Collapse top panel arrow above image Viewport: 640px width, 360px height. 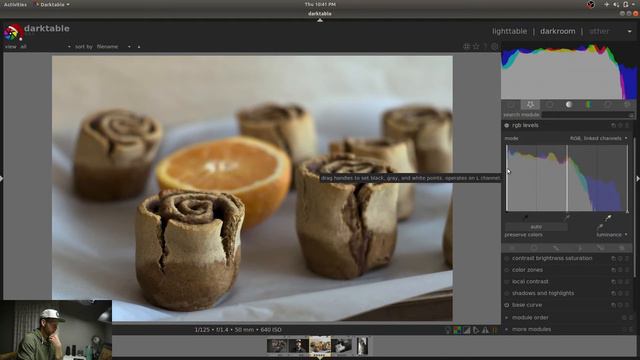320,20
